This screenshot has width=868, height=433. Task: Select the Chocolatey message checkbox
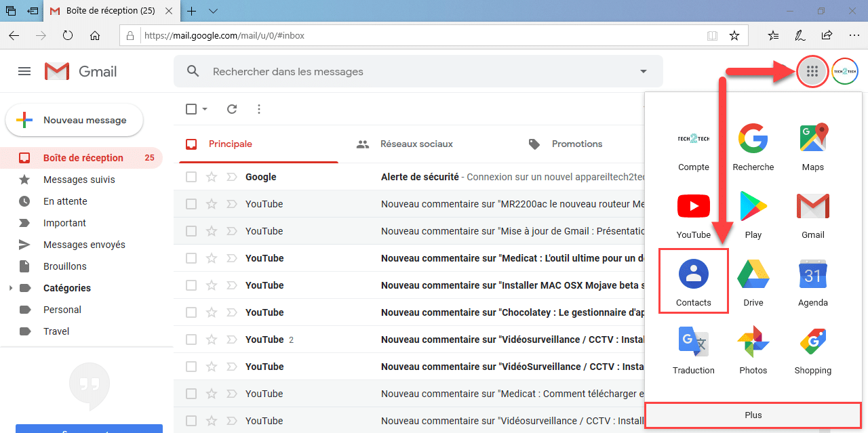tap(191, 312)
